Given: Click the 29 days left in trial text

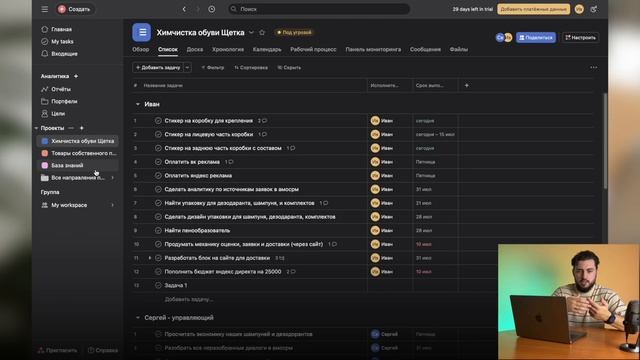Looking at the screenshot, I should (x=472, y=9).
